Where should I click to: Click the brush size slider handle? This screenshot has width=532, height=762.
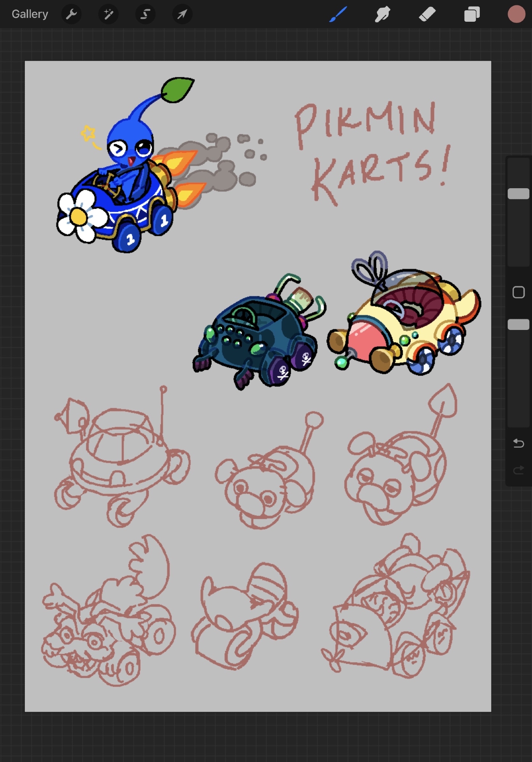coord(518,194)
